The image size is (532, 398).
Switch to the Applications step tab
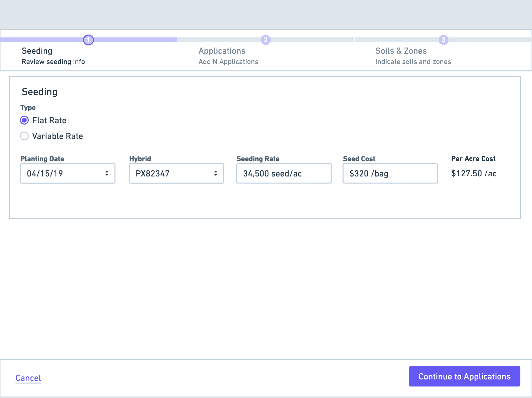(x=222, y=51)
